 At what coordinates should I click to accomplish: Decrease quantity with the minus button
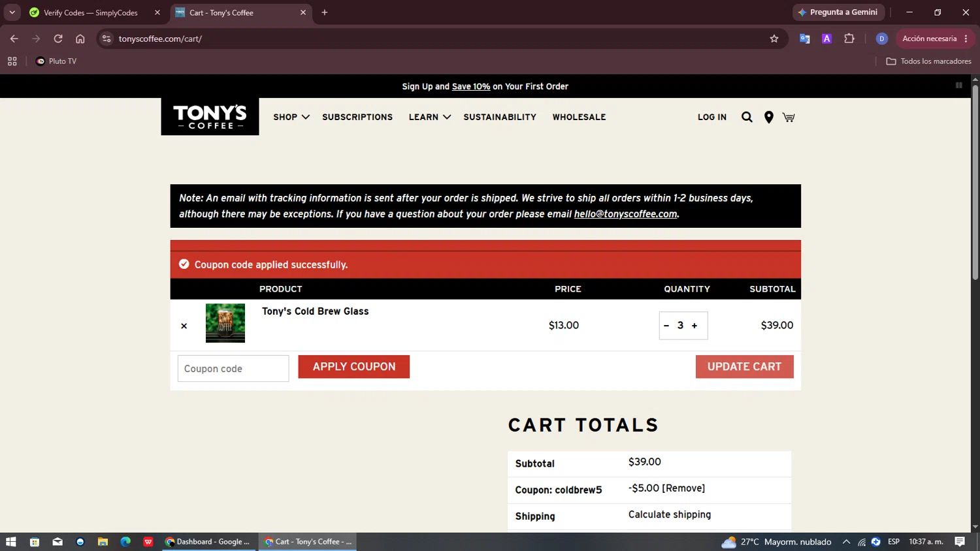(x=666, y=325)
